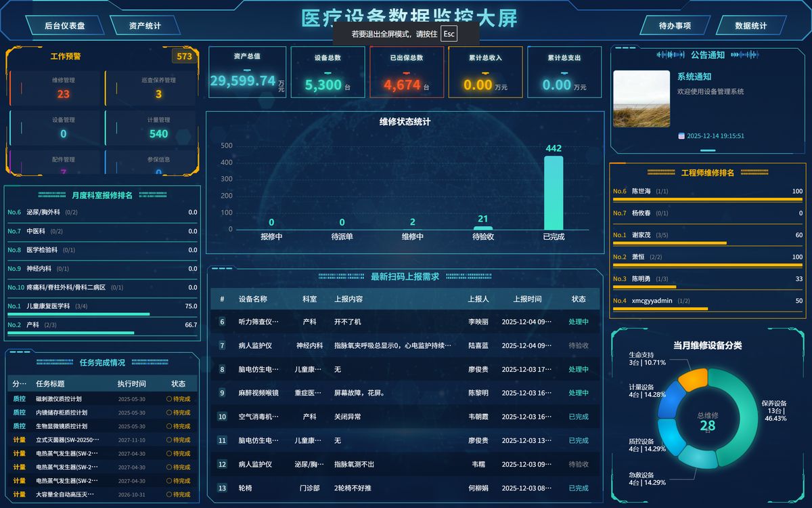The image size is (812, 508).
Task: Select the 待验收 bar showing 21
Action: pyautogui.click(x=482, y=228)
